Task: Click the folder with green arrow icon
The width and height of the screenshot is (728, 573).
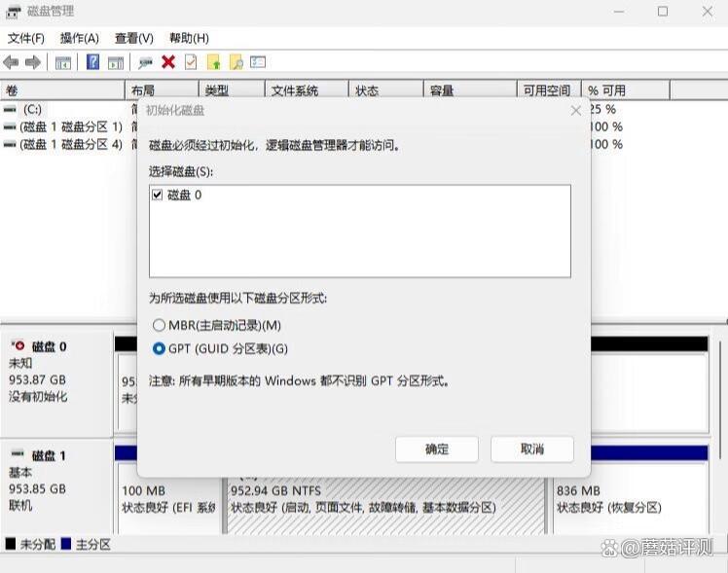Action: coord(214,62)
